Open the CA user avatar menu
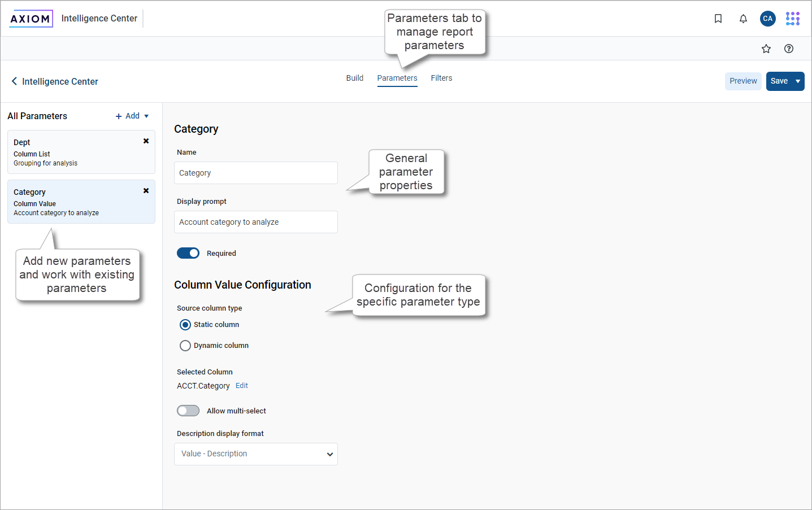Viewport: 812px width, 510px height. pyautogui.click(x=768, y=19)
